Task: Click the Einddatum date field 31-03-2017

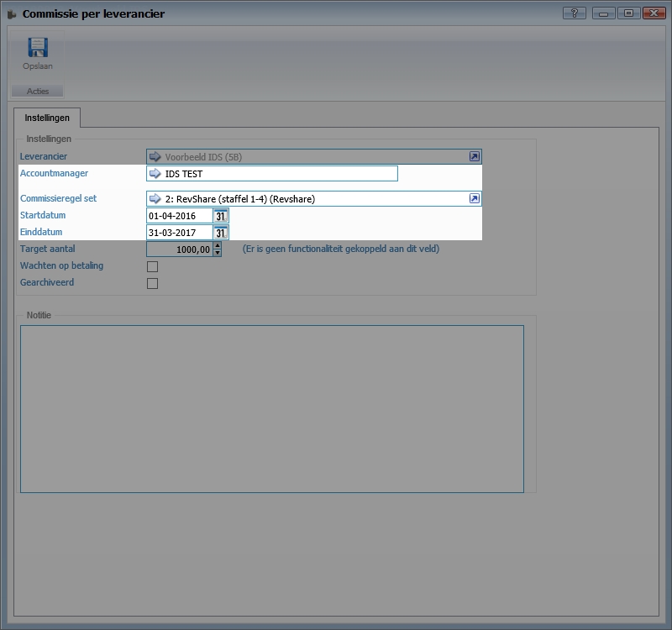Action: point(178,233)
